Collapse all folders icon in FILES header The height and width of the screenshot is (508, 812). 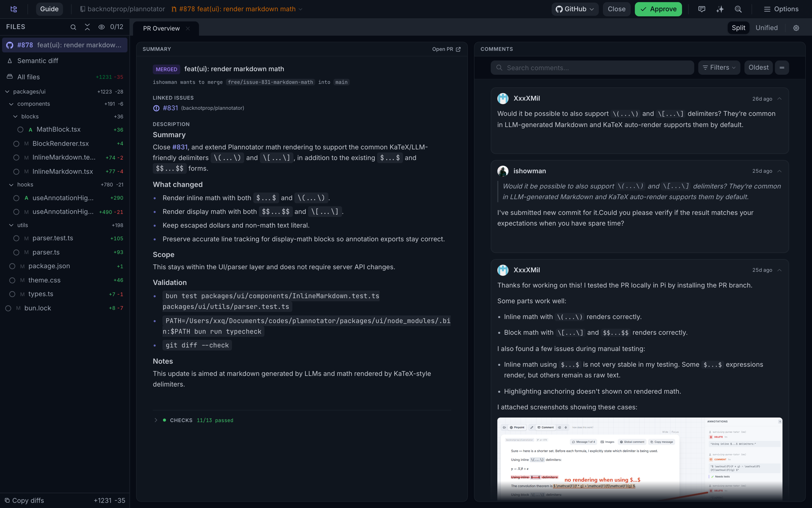pyautogui.click(x=87, y=27)
